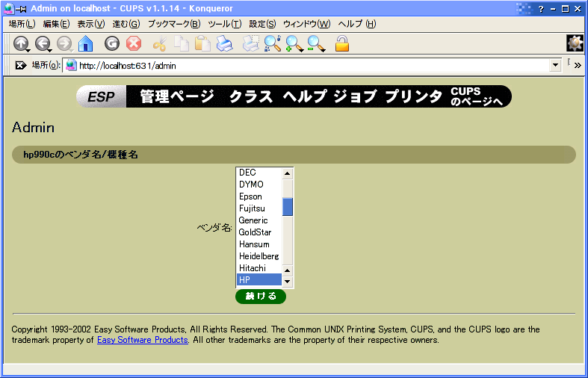588x378 pixels.
Task: Reload the page with the refresh icon
Action: [112, 43]
